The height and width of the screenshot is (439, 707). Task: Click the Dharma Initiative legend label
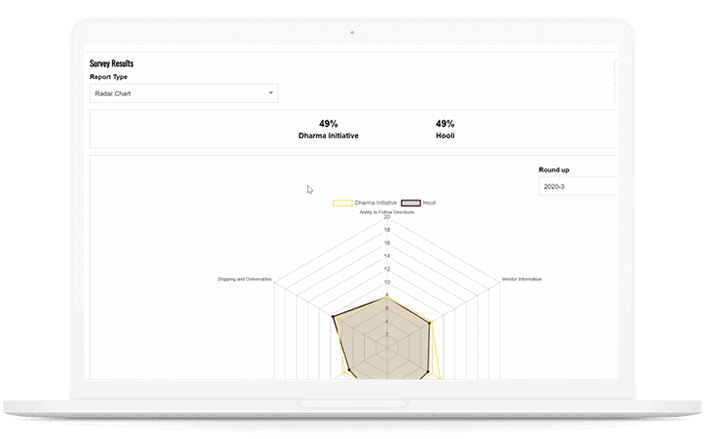[x=376, y=203]
